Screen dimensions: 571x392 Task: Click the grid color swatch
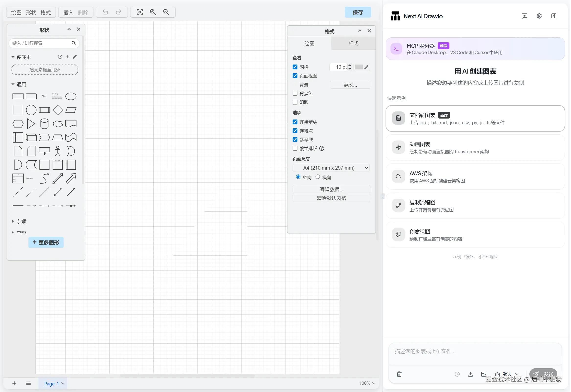[359, 67]
